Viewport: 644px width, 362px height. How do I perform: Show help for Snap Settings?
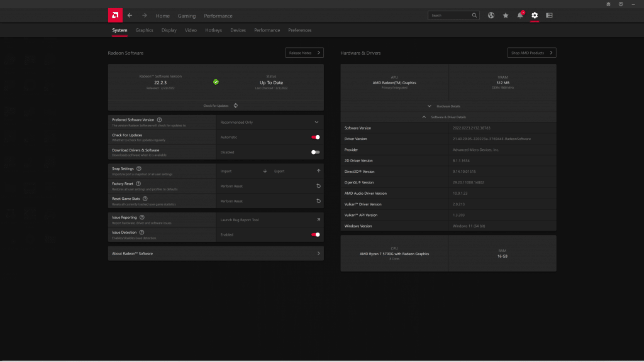139,168
